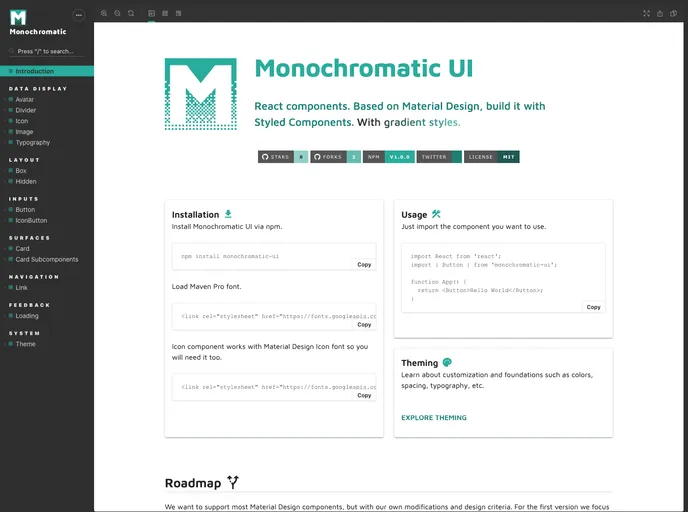Copy the Usage import code example
The height and width of the screenshot is (512, 688).
(x=593, y=307)
